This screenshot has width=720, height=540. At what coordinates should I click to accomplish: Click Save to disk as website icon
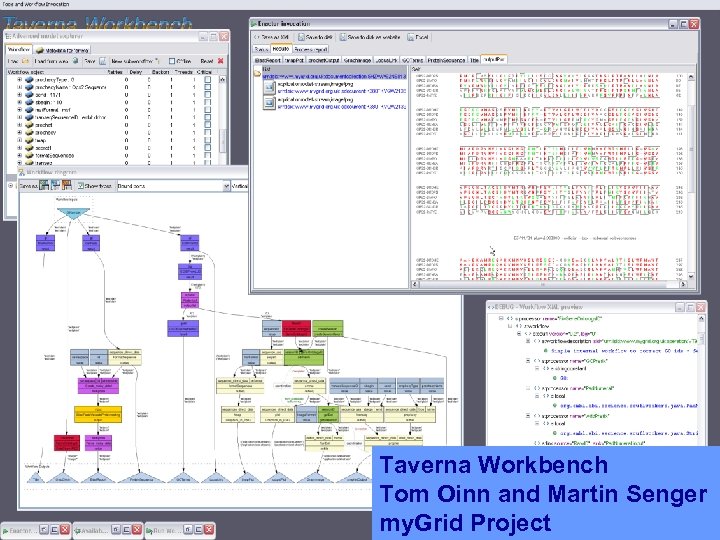[343, 37]
